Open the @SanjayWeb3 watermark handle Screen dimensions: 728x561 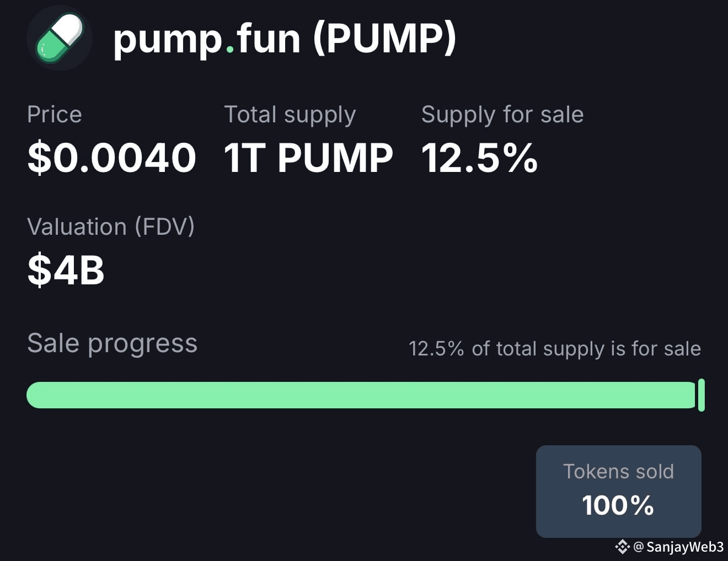pos(678,547)
